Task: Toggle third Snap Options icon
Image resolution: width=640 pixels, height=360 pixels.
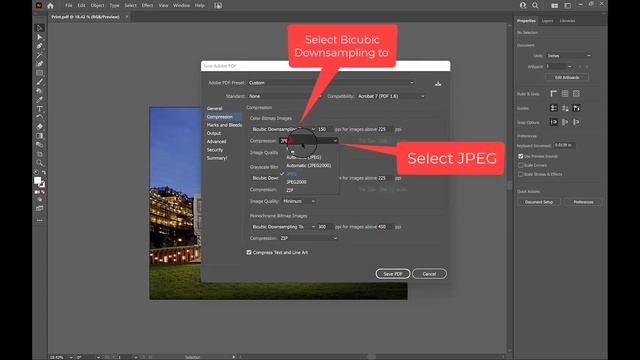Action: [576, 122]
